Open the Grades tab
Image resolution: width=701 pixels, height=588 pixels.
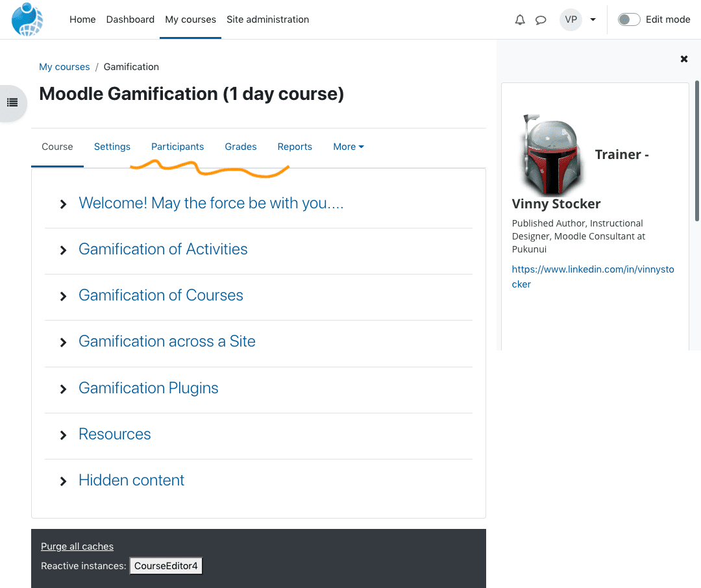[x=241, y=147]
